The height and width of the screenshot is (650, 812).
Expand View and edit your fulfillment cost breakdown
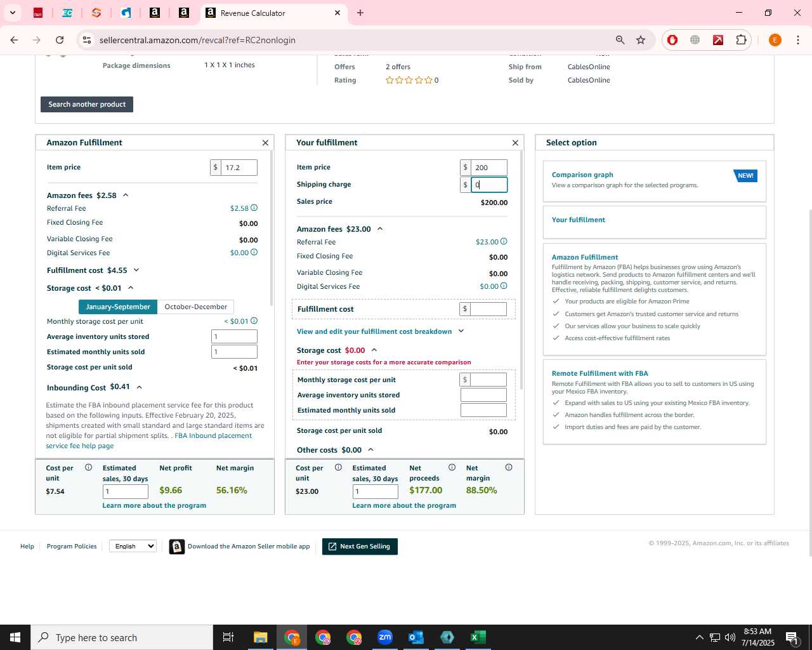(x=461, y=331)
